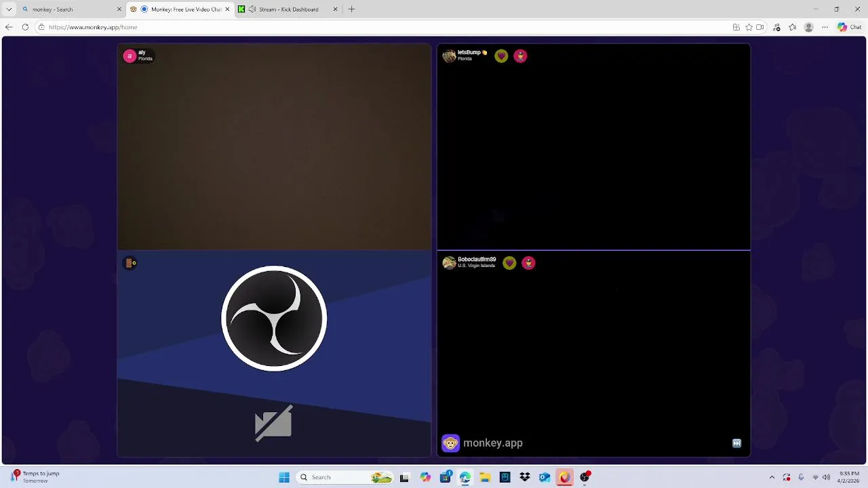Image resolution: width=868 pixels, height=488 pixels.
Task: Open the clock showing 9:35 PM
Action: 849,477
